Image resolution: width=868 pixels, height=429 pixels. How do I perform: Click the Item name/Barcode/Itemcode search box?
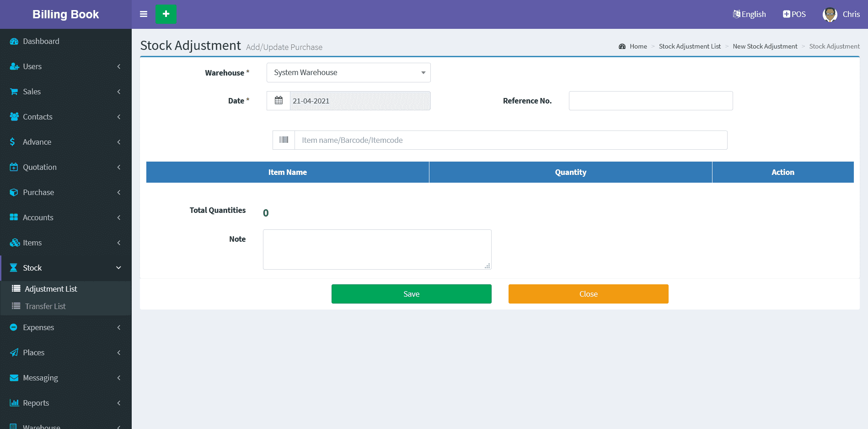pos(510,140)
